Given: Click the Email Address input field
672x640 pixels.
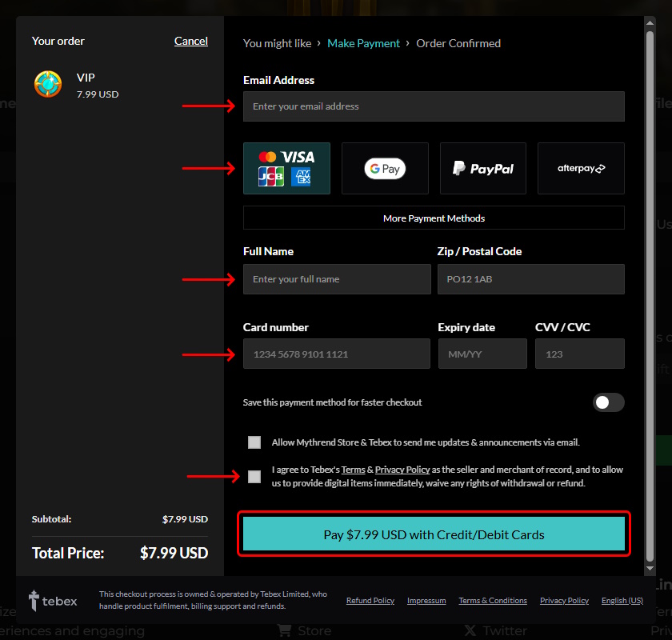Looking at the screenshot, I should (434, 106).
